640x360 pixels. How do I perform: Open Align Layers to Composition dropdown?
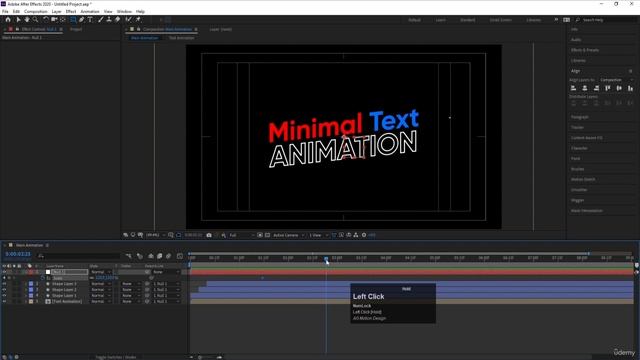[x=616, y=80]
